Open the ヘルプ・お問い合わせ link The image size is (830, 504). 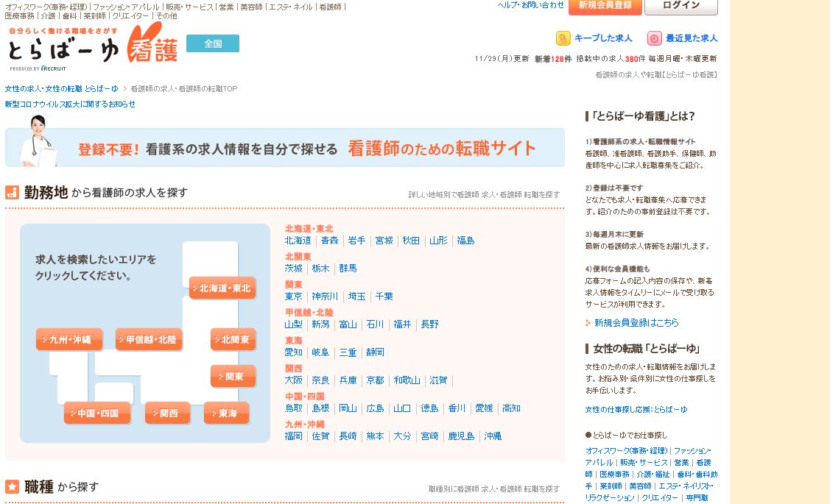click(530, 4)
